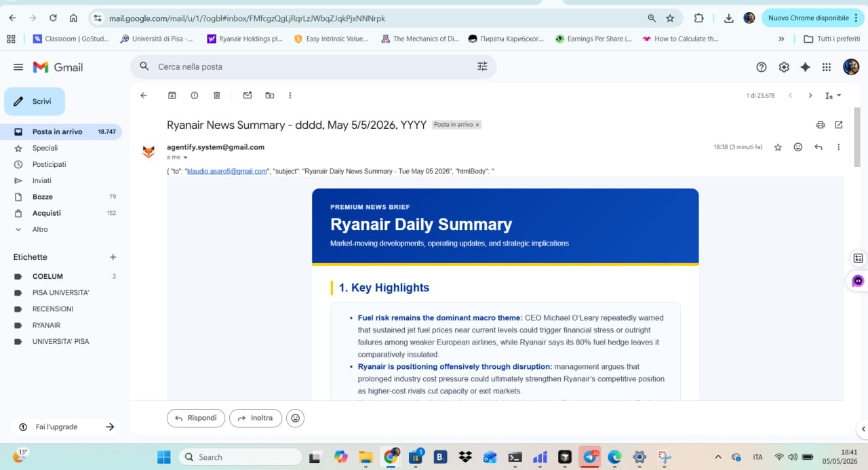Open Tutti i preferiti bookmarks folder
The image size is (868, 470).
pyautogui.click(x=831, y=39)
